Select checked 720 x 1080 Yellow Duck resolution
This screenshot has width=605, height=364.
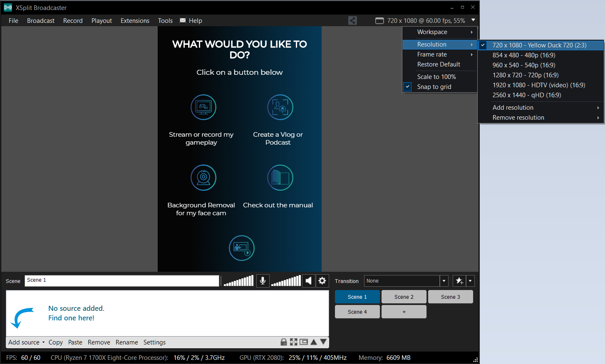pyautogui.click(x=541, y=45)
